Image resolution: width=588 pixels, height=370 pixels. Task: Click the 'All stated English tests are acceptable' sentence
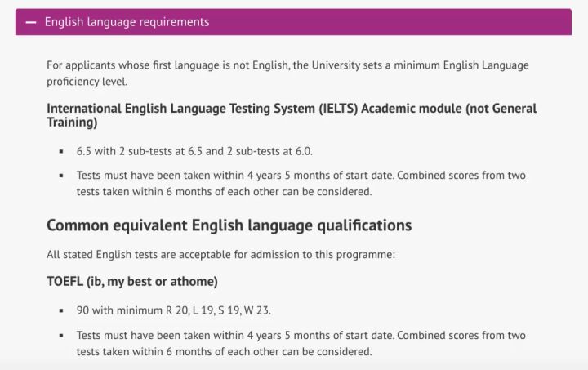(x=220, y=255)
